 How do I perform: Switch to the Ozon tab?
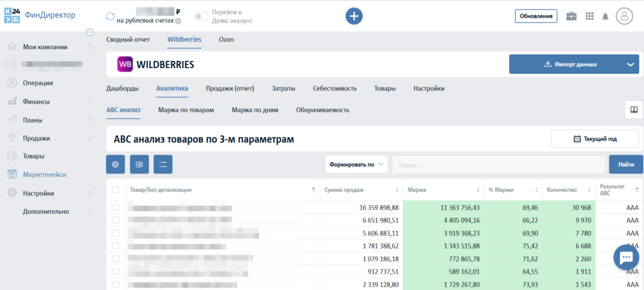226,40
